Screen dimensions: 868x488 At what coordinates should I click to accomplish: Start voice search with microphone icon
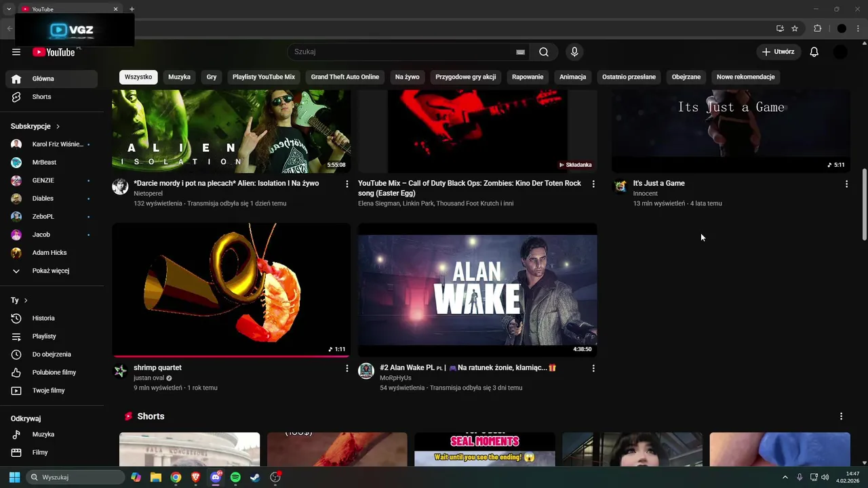point(574,52)
